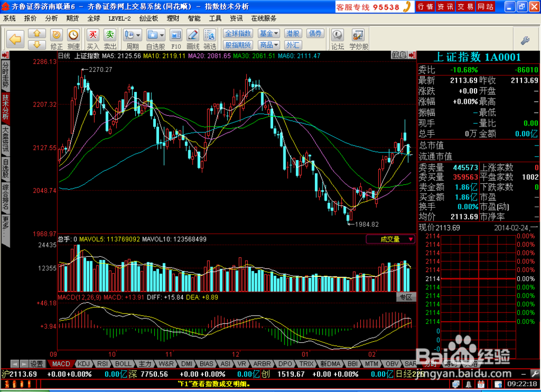Switch to the W&R indicator tab

(166, 364)
